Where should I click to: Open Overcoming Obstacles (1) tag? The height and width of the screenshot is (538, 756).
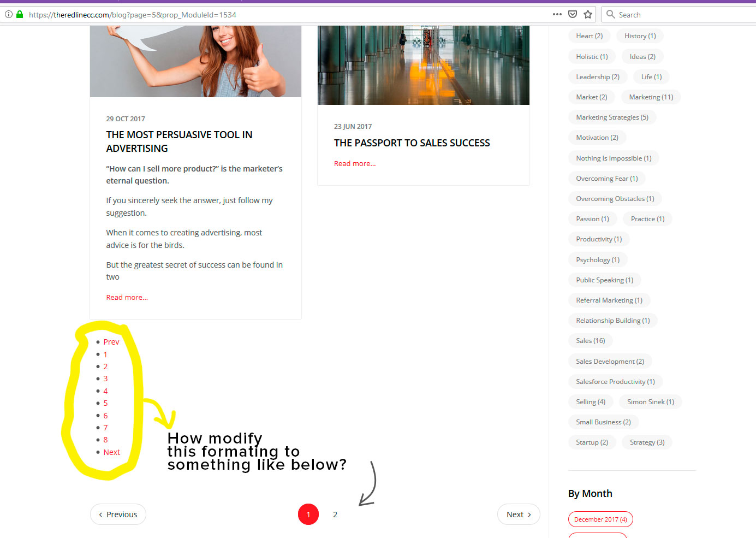click(x=615, y=199)
